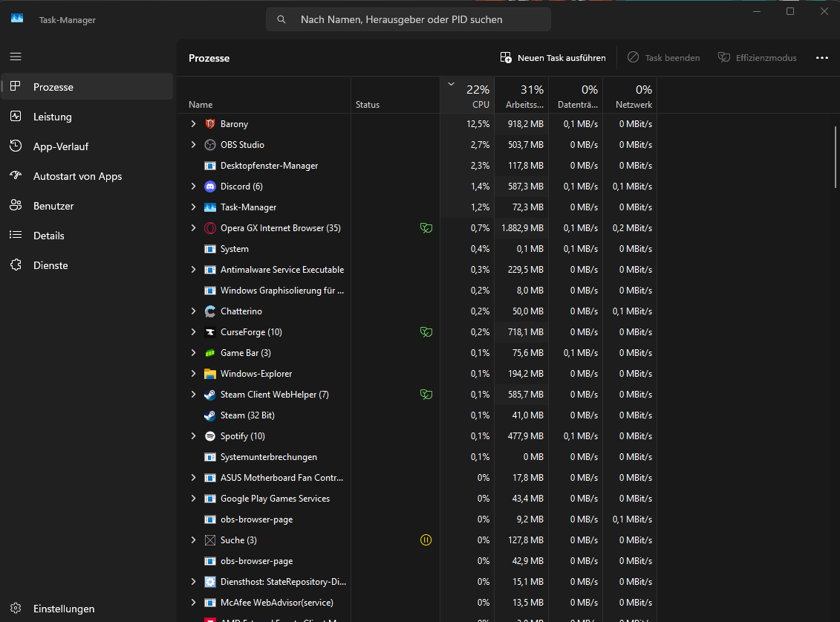Image resolution: width=840 pixels, height=622 pixels.
Task: Open the more options ellipsis menu
Action: pos(821,57)
